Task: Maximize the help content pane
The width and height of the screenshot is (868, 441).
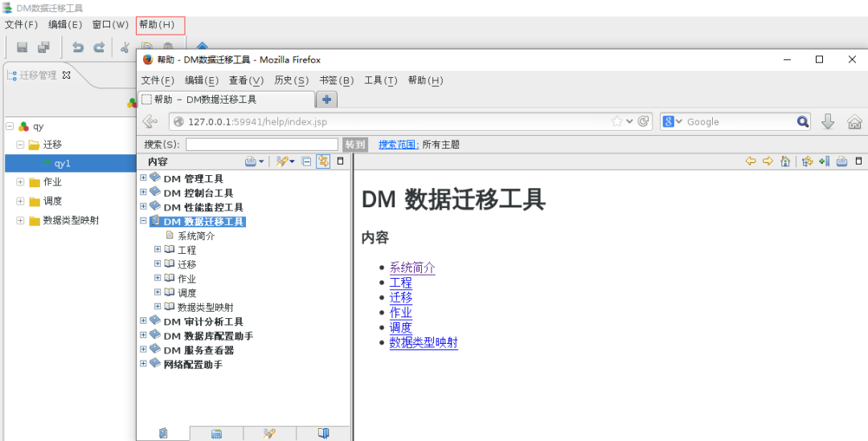Action: [x=858, y=161]
